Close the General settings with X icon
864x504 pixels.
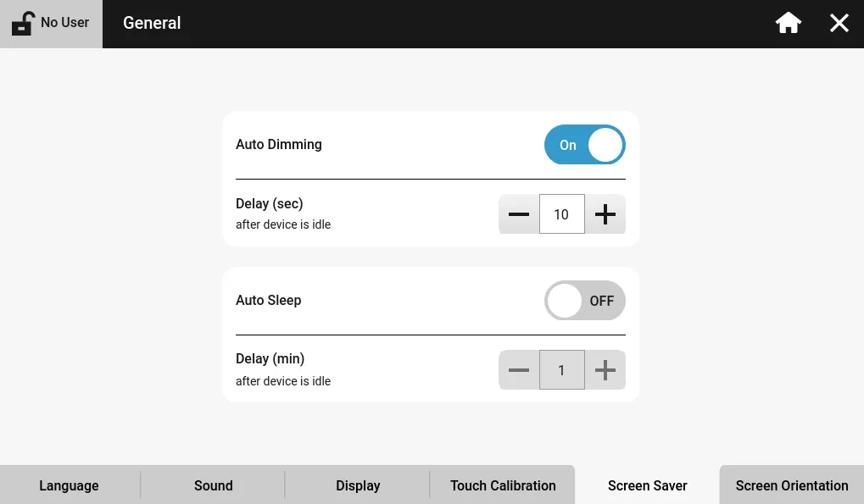click(839, 24)
